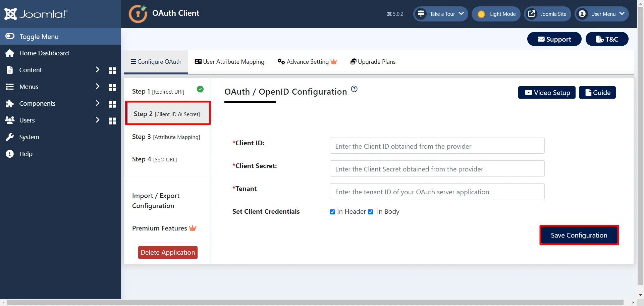Click the external link icon for Joomla Site
Viewport: 644px width, 306px height.
[x=532, y=14]
